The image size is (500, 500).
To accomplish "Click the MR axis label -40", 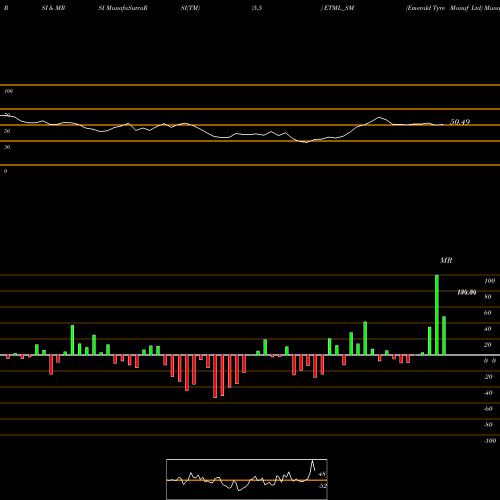I will tap(488, 393).
